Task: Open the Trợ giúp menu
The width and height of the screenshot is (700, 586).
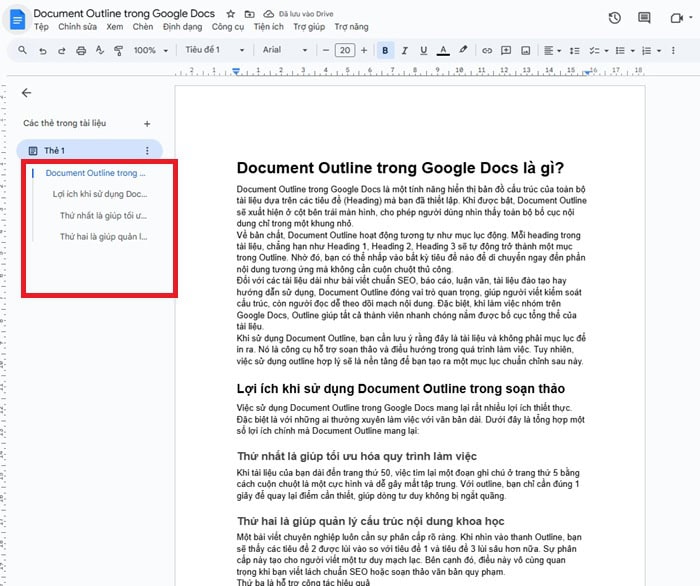Action: point(309,27)
